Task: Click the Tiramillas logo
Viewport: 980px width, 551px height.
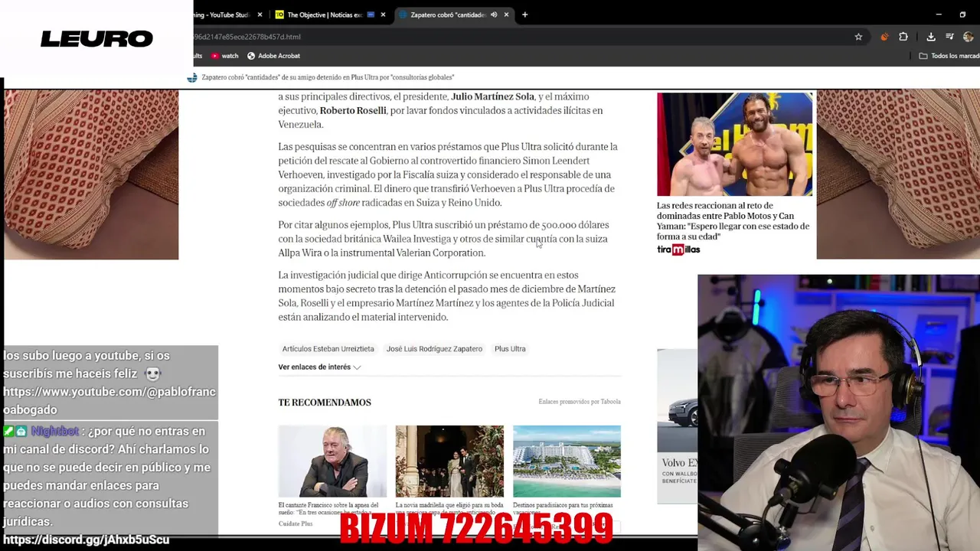Action: (678, 249)
